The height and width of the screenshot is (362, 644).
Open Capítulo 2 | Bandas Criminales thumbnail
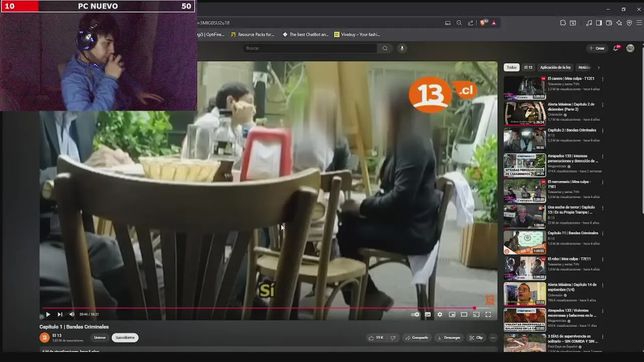(x=525, y=139)
